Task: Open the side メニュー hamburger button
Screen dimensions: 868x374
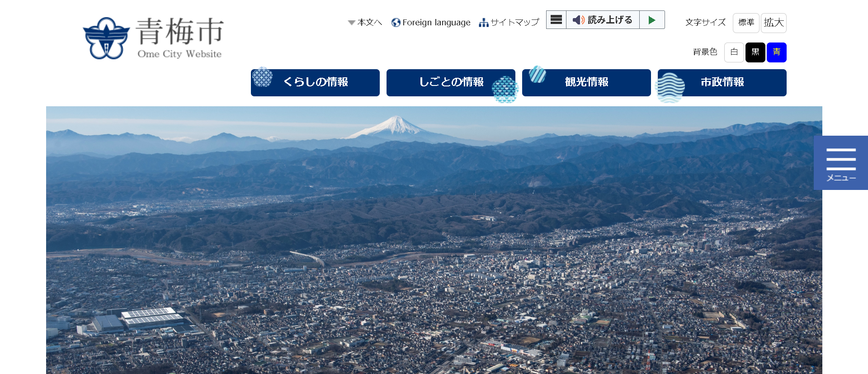Action: 841,163
